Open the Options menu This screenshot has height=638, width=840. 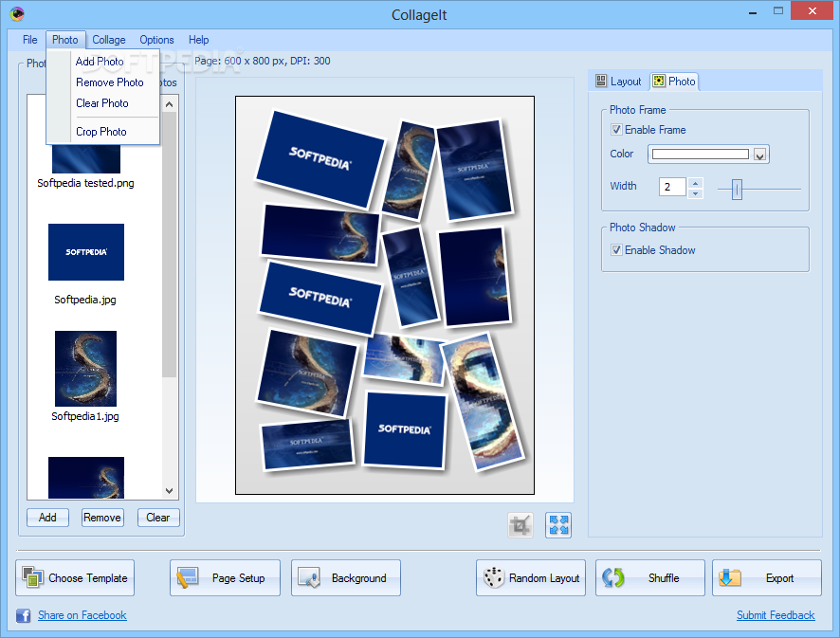(x=156, y=40)
